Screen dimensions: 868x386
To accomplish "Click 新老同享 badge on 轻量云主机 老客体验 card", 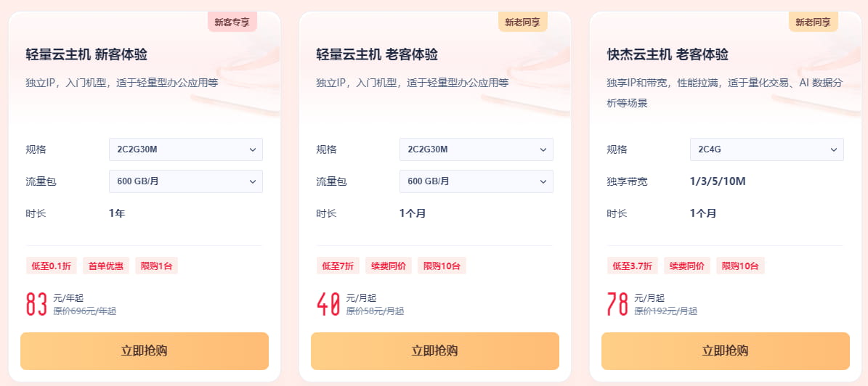I will pyautogui.click(x=523, y=22).
